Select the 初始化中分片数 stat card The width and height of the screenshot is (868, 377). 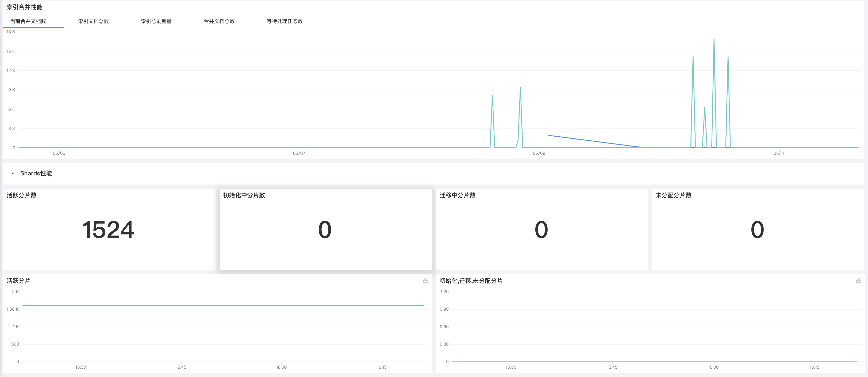point(325,229)
